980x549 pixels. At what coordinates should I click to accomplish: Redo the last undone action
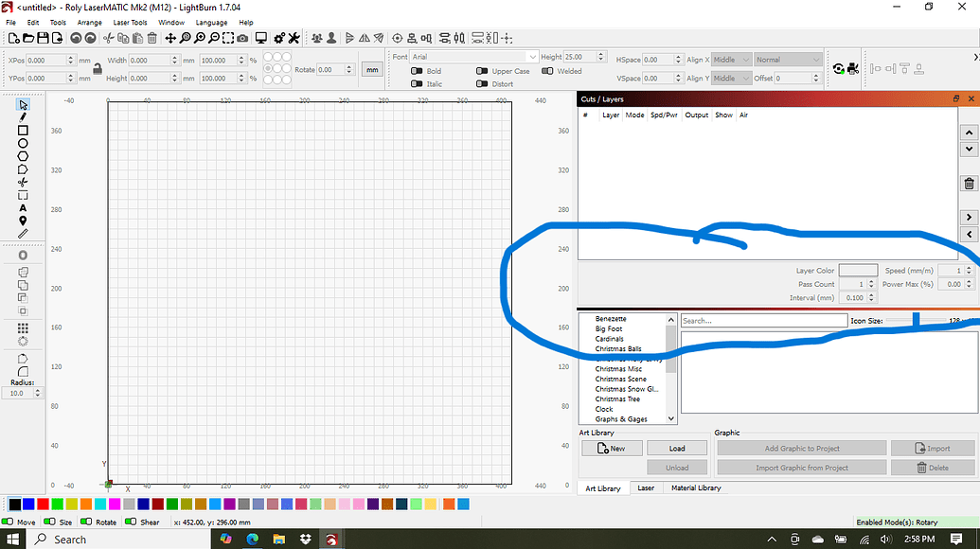[x=90, y=38]
